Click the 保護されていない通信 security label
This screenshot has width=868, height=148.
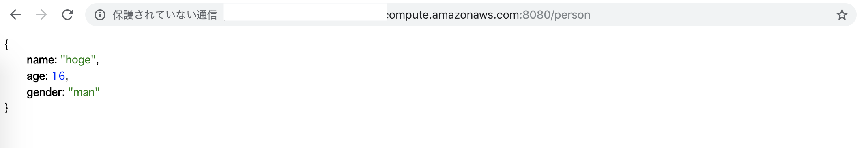pos(165,15)
